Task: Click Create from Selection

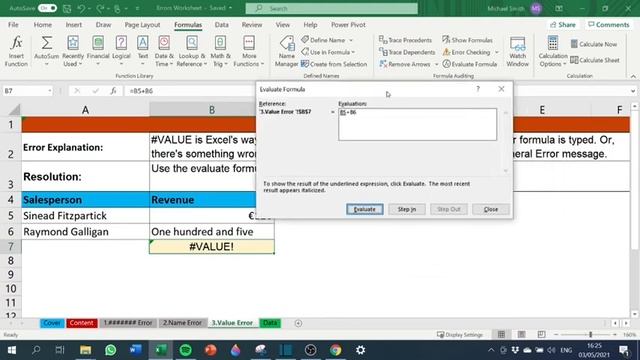Action: point(334,64)
